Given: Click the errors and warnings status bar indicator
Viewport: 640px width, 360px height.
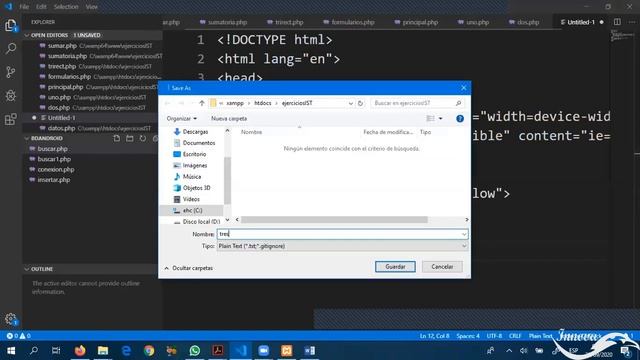Looking at the screenshot, I should click(18, 336).
